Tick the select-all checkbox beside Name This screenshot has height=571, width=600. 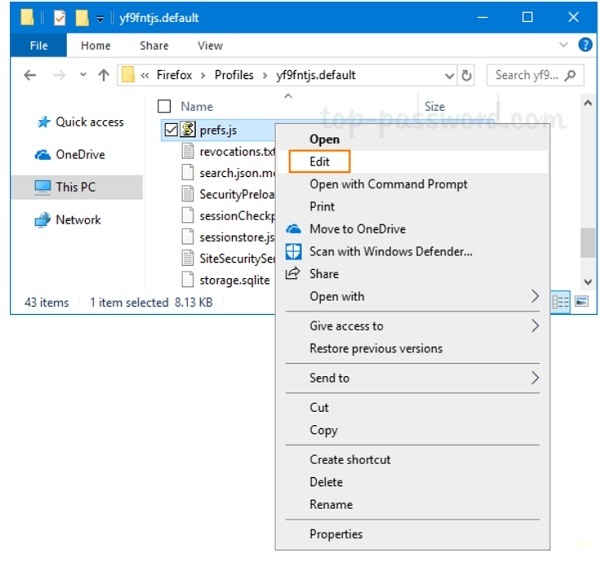point(165,106)
